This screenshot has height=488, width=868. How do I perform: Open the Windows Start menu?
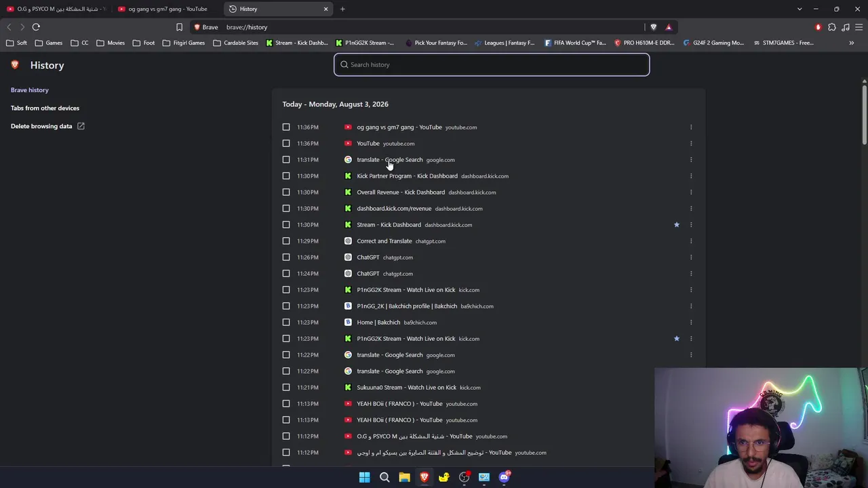364,477
